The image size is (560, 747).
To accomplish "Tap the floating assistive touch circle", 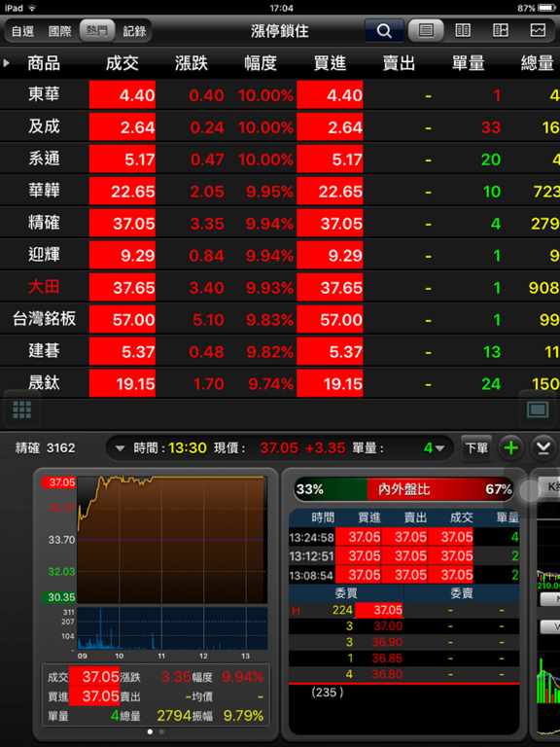I will (x=529, y=491).
